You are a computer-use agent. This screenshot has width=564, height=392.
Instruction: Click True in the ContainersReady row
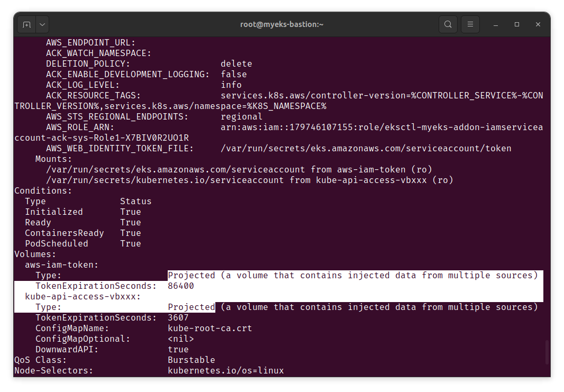[x=131, y=233]
